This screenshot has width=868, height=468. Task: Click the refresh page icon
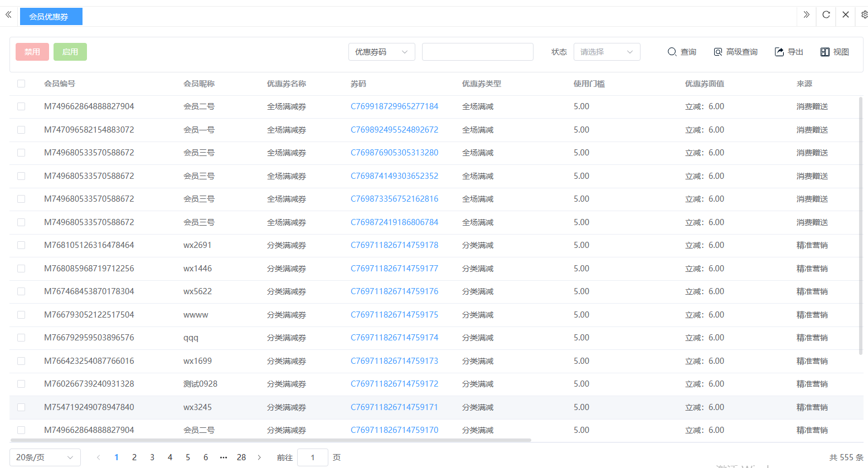tap(826, 15)
